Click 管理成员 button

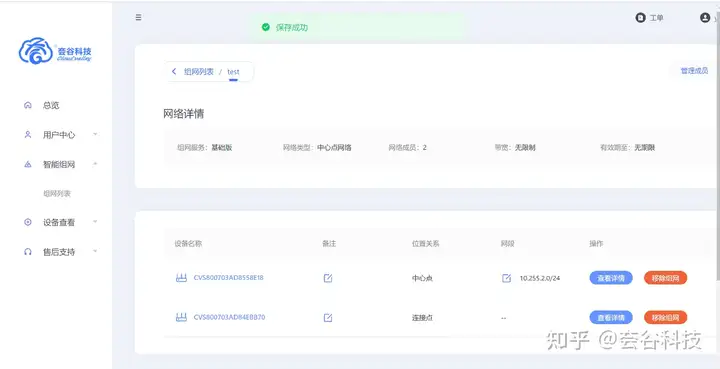694,71
